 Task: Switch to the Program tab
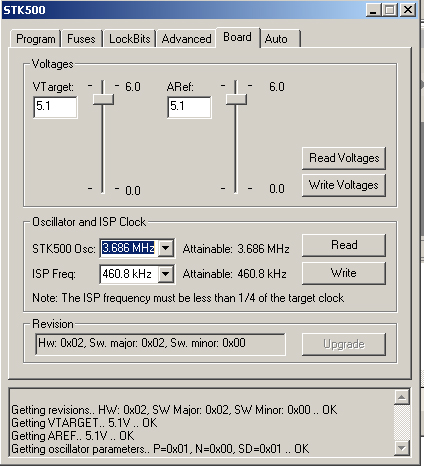coord(36,39)
